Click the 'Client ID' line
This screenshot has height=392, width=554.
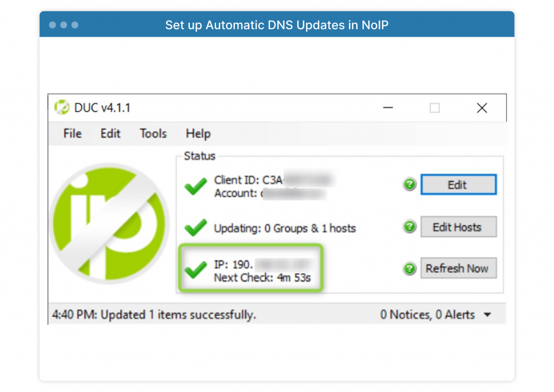274,180
